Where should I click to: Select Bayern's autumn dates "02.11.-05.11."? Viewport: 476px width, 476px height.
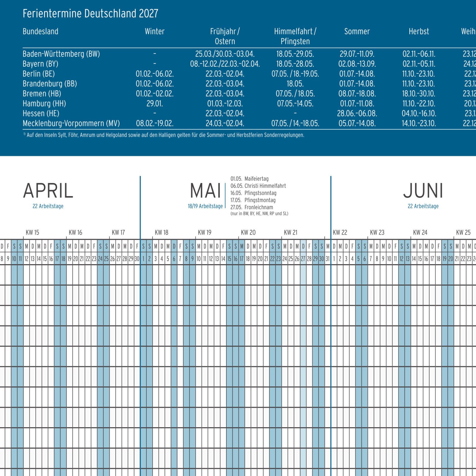(x=419, y=64)
